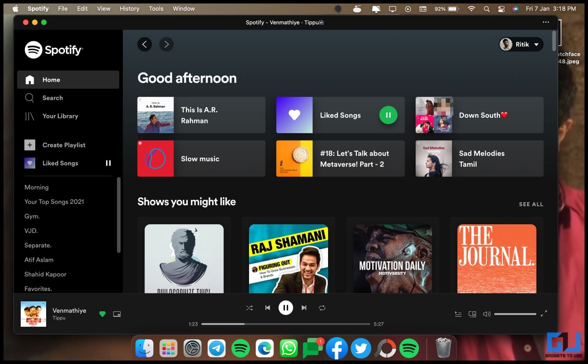The height and width of the screenshot is (364, 588).
Task: Click Create Playlist
Action: (x=64, y=145)
